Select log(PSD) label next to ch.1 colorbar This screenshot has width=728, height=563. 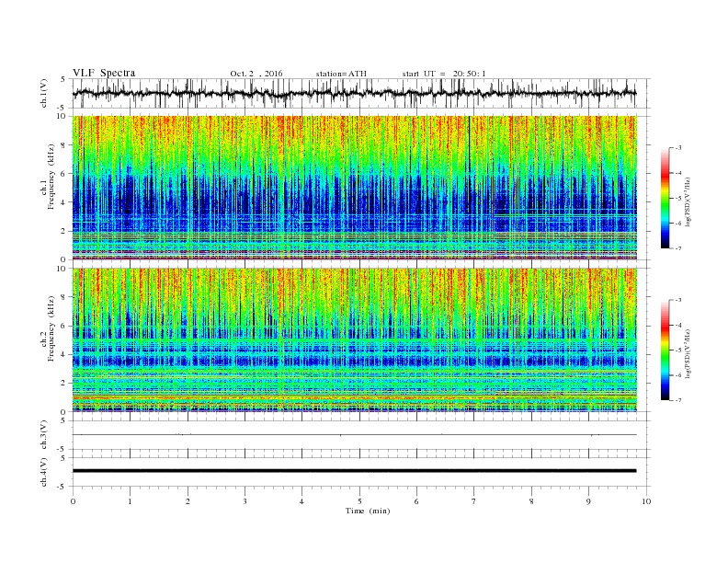688,201
